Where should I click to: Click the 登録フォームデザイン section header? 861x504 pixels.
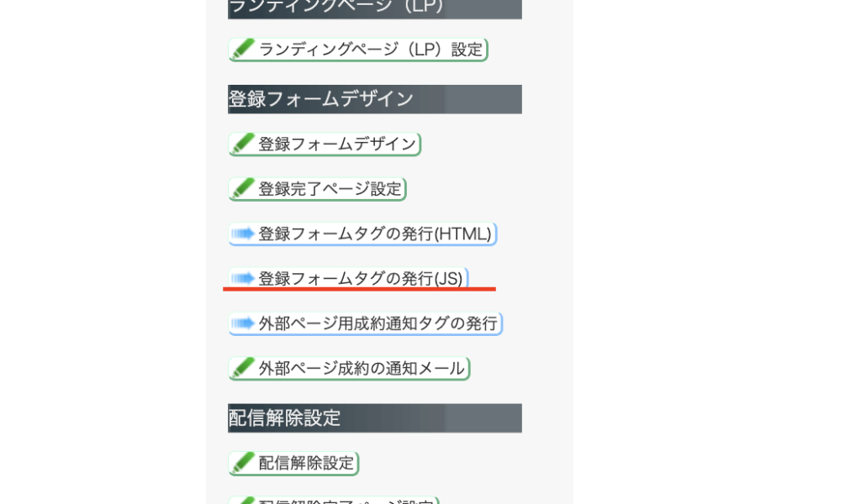pyautogui.click(x=375, y=99)
